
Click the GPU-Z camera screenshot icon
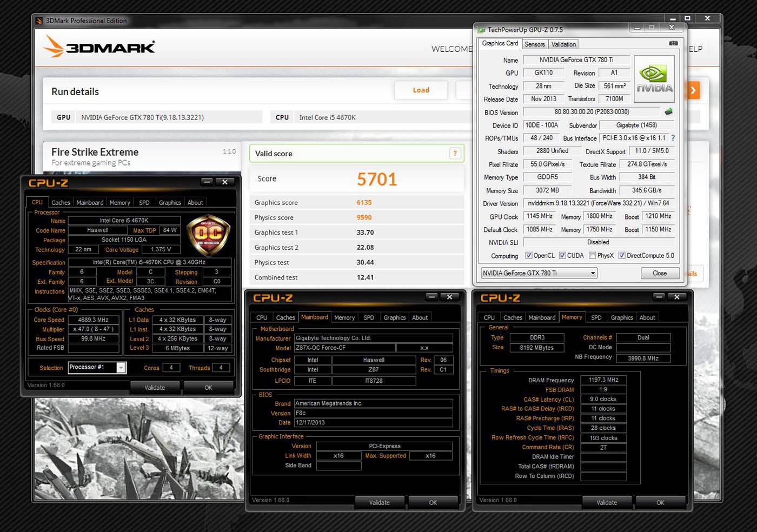pyautogui.click(x=673, y=43)
